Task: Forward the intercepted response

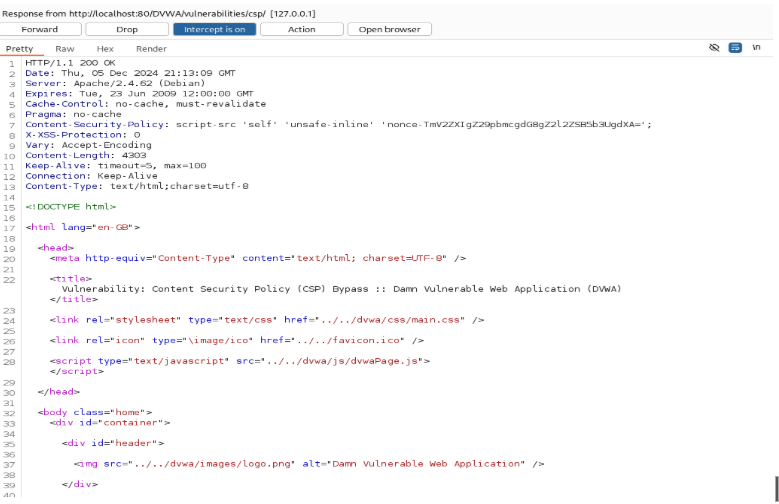Action: (40, 29)
